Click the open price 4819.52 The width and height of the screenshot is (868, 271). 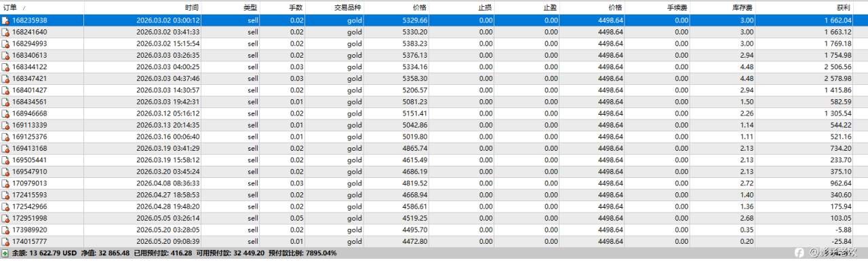(414, 183)
